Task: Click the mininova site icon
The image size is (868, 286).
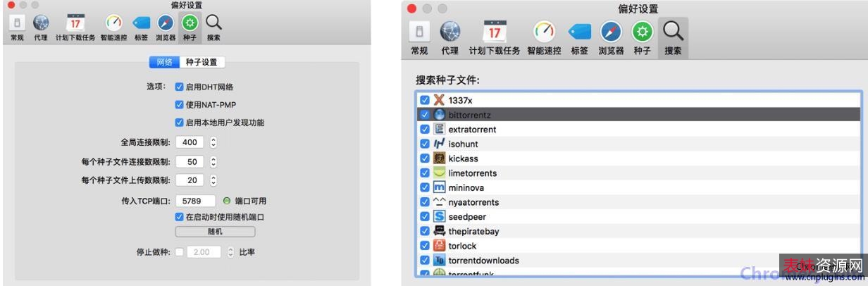Action: pos(440,187)
